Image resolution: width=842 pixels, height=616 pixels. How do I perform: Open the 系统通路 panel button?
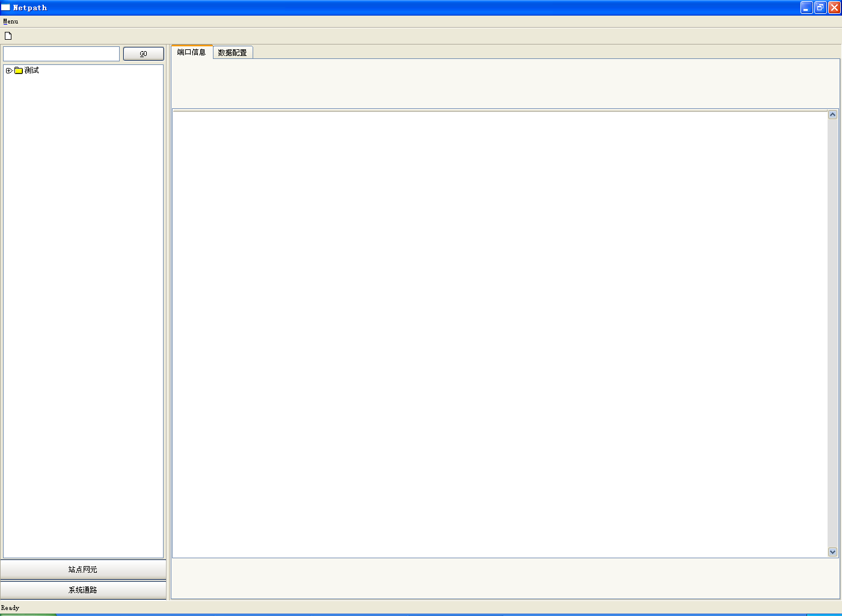pyautogui.click(x=83, y=590)
